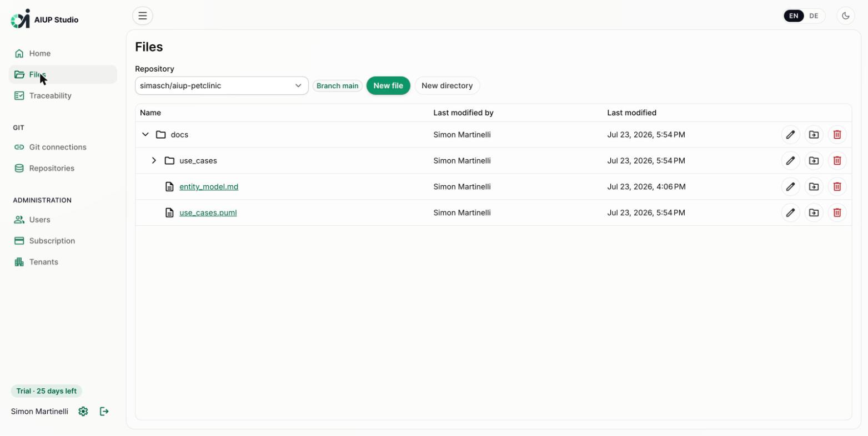Move entity_model.md using folder-arrow icon
The image size is (868, 436).
pyautogui.click(x=814, y=187)
